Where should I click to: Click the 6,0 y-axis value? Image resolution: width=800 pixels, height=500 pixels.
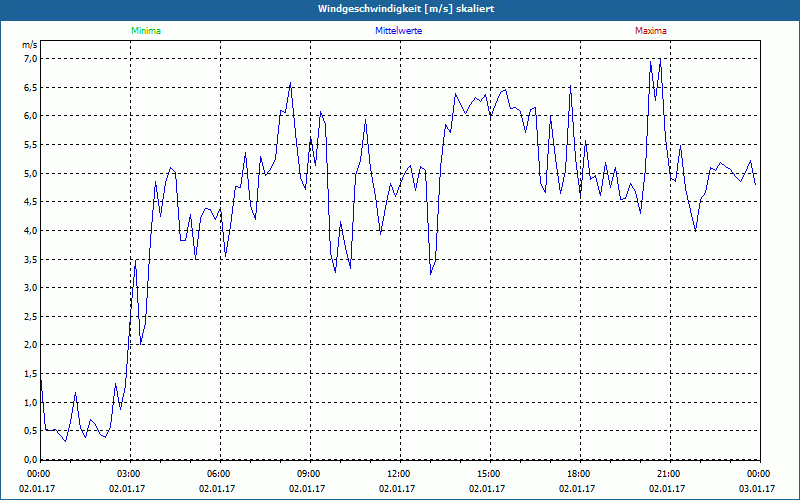coord(31,116)
